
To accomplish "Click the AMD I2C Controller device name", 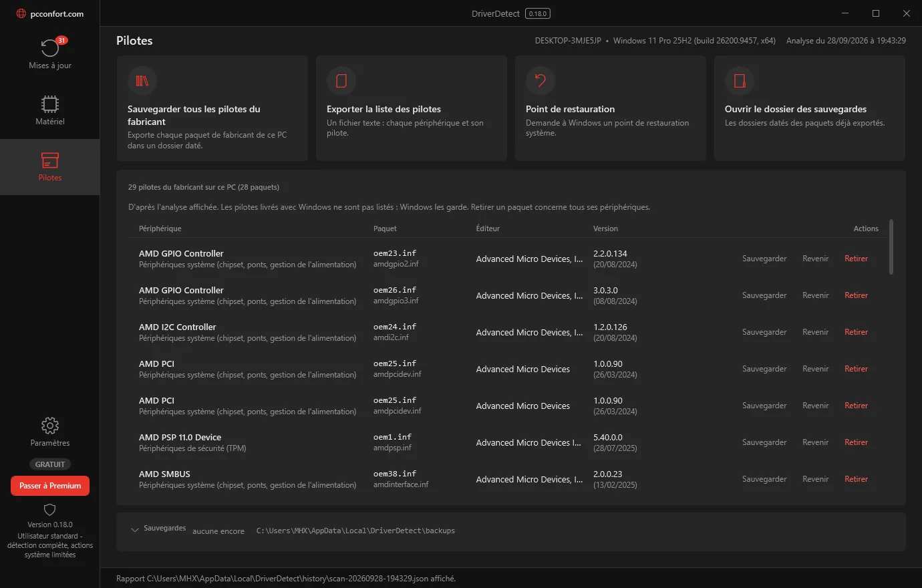I will click(177, 327).
